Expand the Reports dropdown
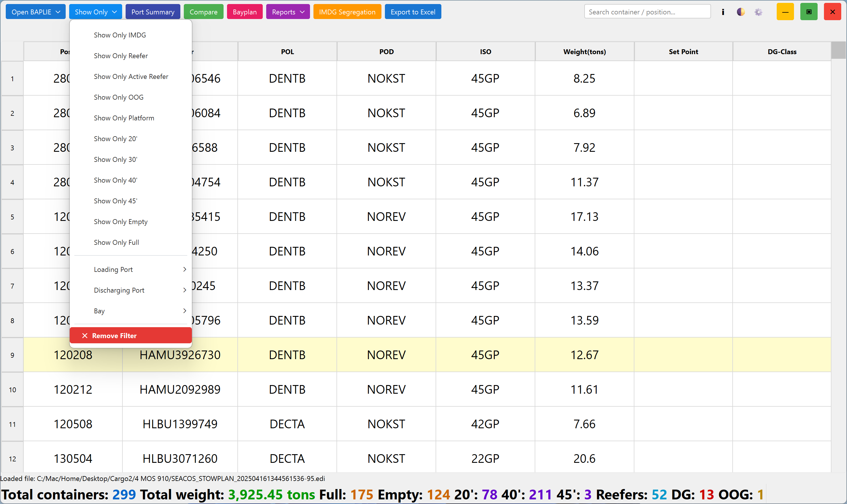847x504 pixels. click(x=288, y=12)
